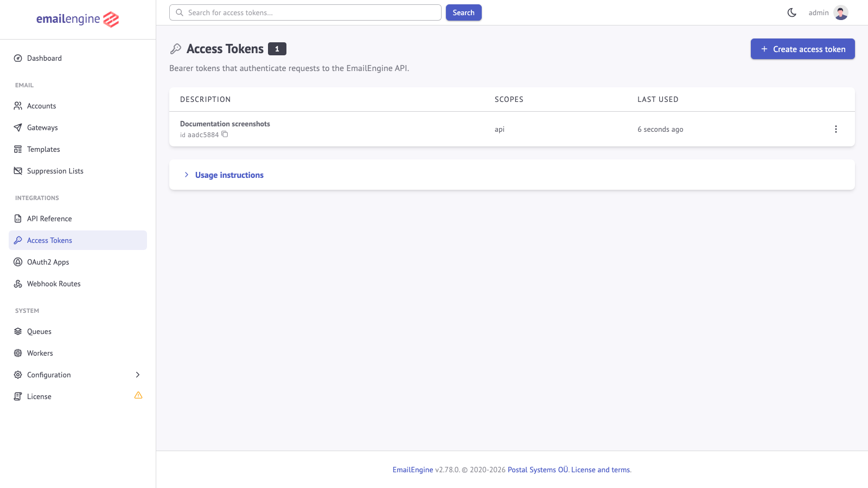
Task: Click the DESCRIPTION column header
Action: [x=206, y=99]
